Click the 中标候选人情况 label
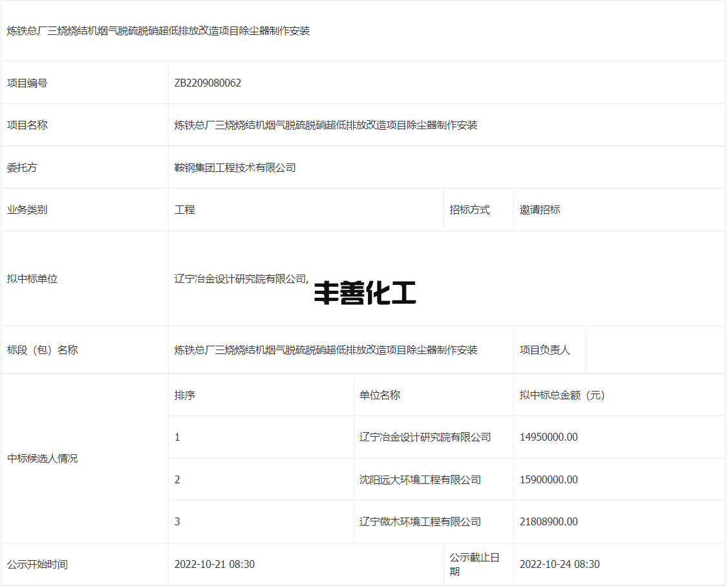 point(42,459)
